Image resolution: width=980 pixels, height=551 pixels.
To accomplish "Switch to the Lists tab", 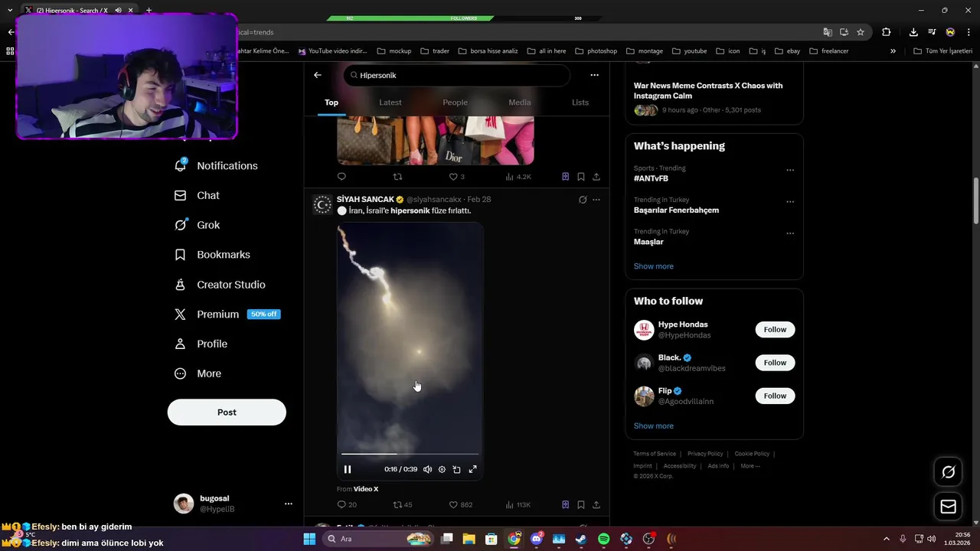I will (580, 103).
